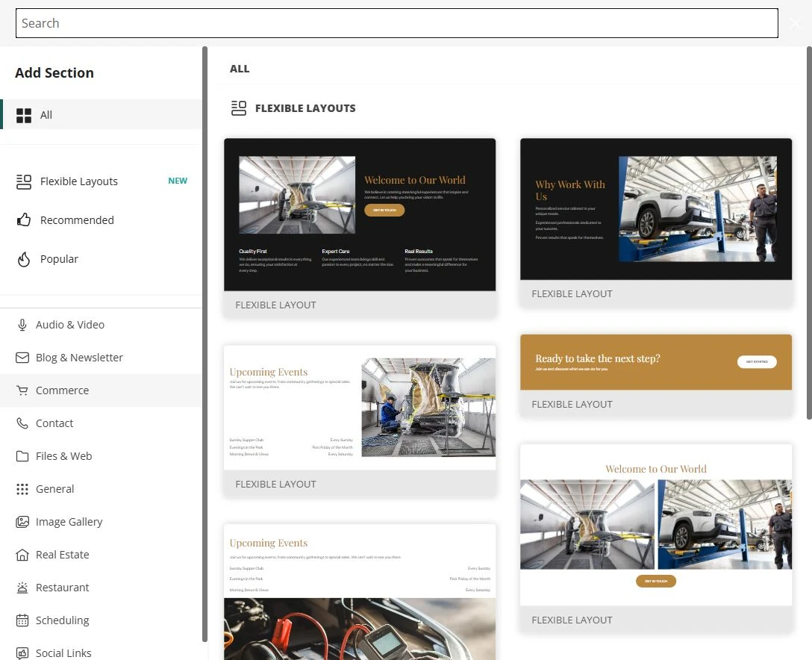
Task: Browse the Restaurant category
Action: [x=101, y=588]
